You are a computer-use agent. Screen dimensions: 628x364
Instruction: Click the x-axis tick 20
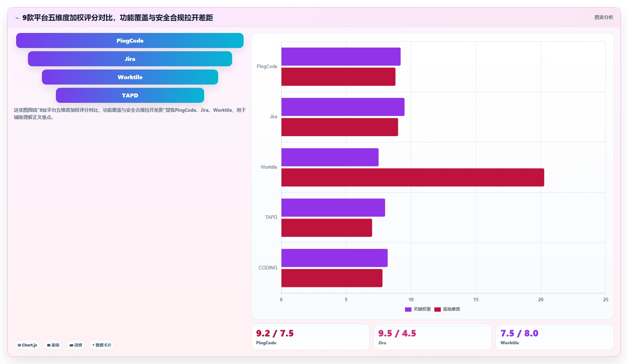pyautogui.click(x=541, y=300)
